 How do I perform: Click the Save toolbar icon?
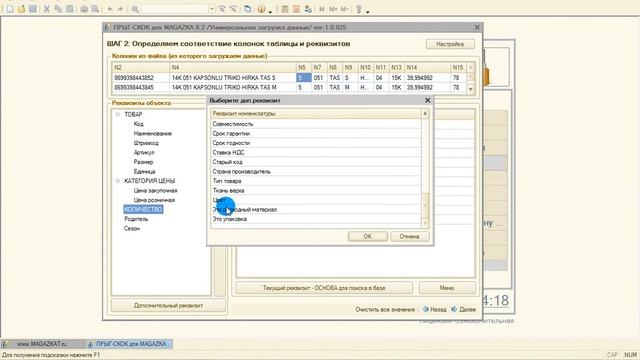(33, 9)
